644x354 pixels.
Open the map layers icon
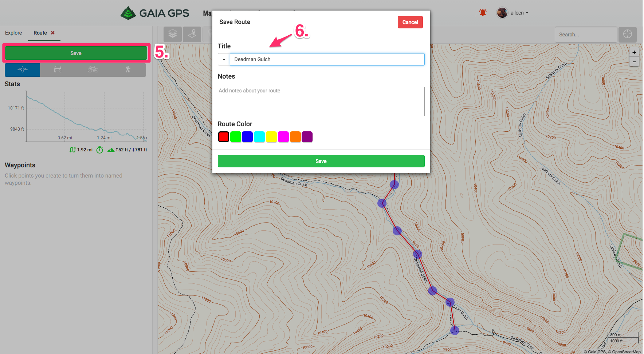tap(173, 34)
